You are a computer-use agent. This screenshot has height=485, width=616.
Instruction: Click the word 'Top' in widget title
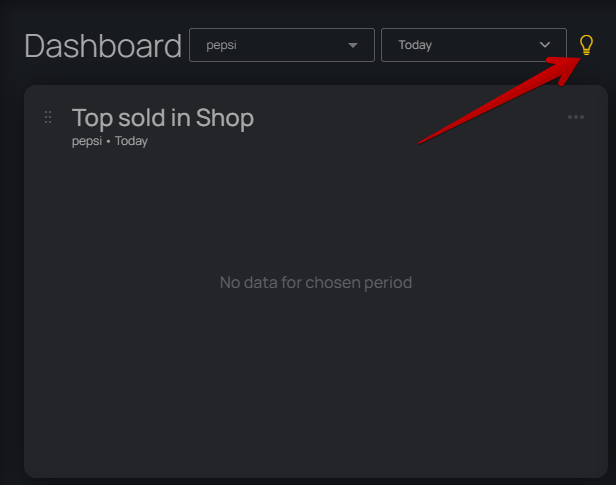click(91, 118)
